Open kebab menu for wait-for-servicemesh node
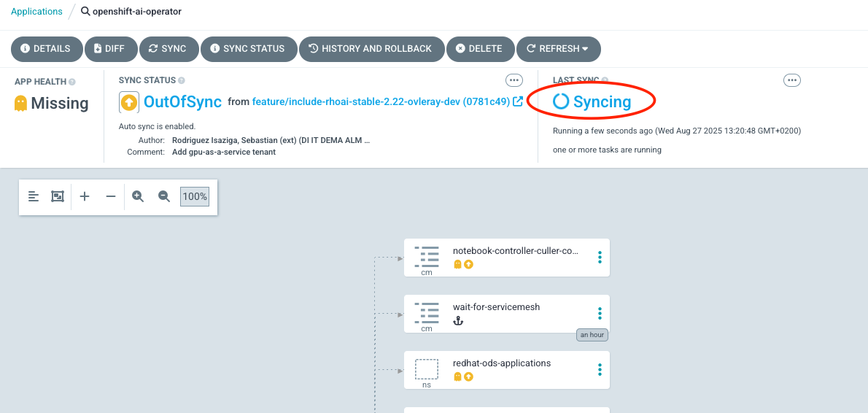The image size is (868, 413). click(x=600, y=313)
